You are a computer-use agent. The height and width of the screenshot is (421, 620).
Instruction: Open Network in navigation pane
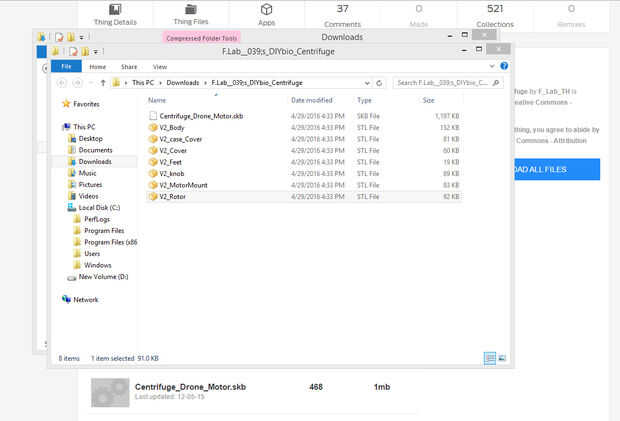(85, 299)
